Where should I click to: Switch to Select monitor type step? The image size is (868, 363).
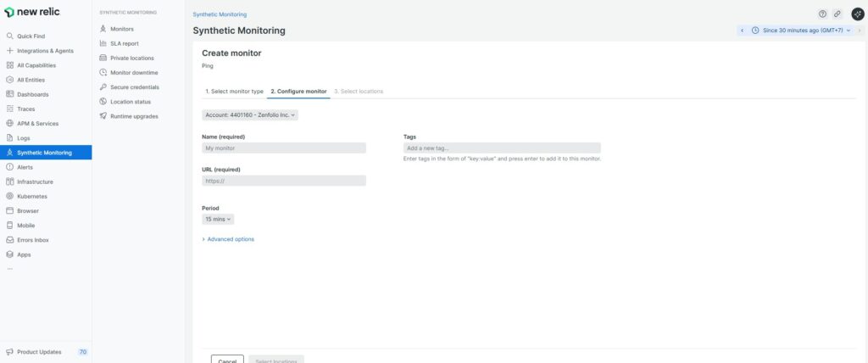234,91
